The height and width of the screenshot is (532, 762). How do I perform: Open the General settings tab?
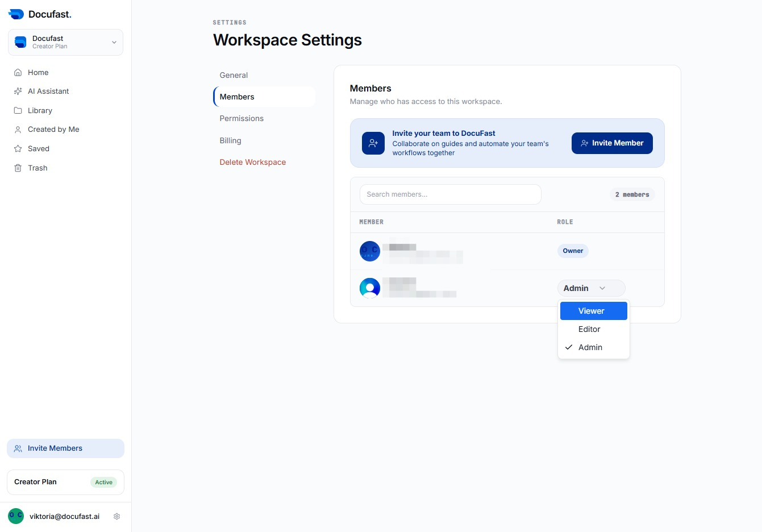click(264, 75)
